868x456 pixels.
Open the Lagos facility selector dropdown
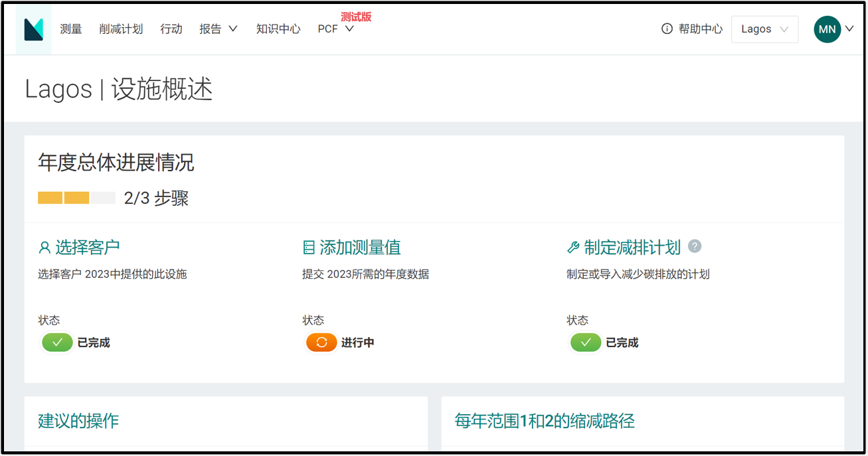tap(765, 29)
